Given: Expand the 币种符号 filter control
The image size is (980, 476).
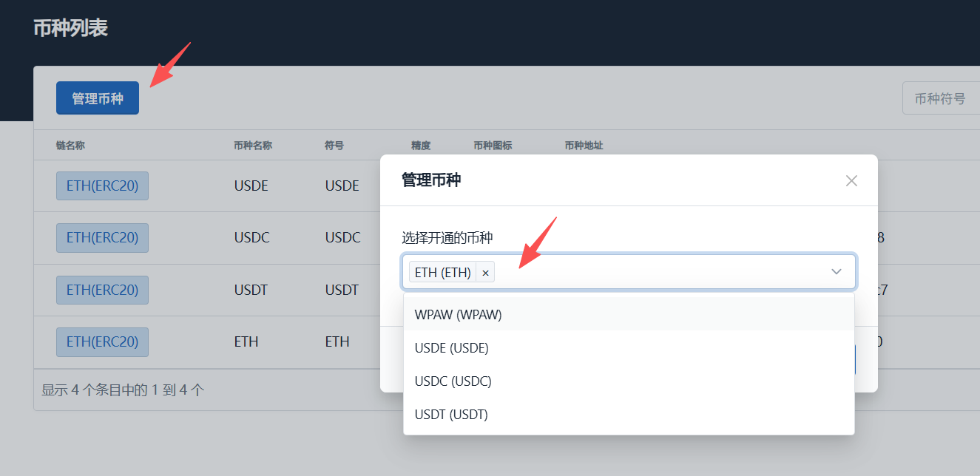Looking at the screenshot, I should [940, 97].
